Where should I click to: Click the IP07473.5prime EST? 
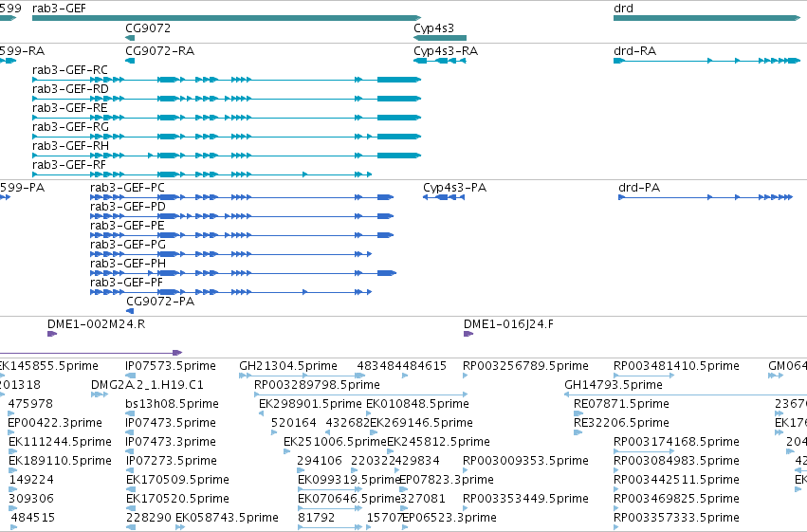(x=171, y=423)
